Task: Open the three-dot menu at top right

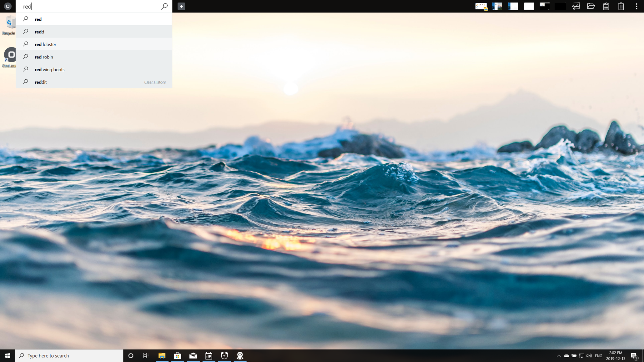Action: [636, 6]
